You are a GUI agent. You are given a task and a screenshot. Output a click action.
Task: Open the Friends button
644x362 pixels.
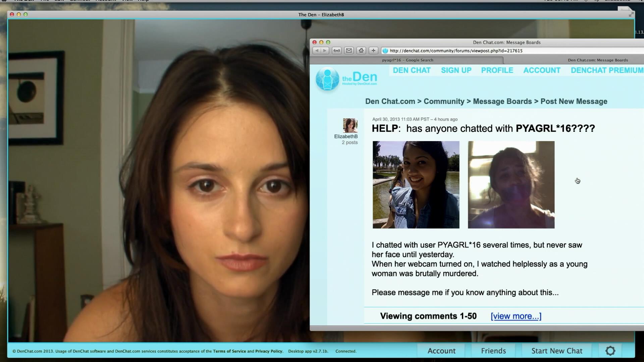(493, 351)
